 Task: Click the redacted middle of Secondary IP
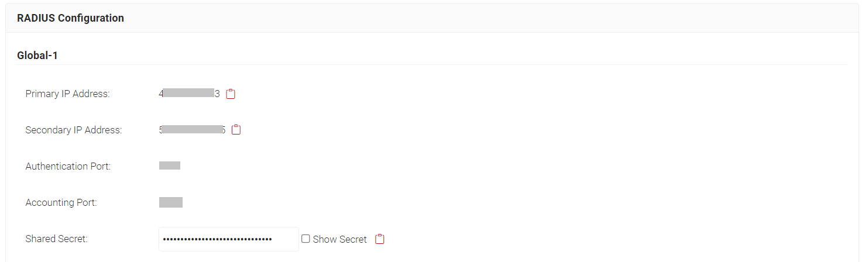click(191, 129)
